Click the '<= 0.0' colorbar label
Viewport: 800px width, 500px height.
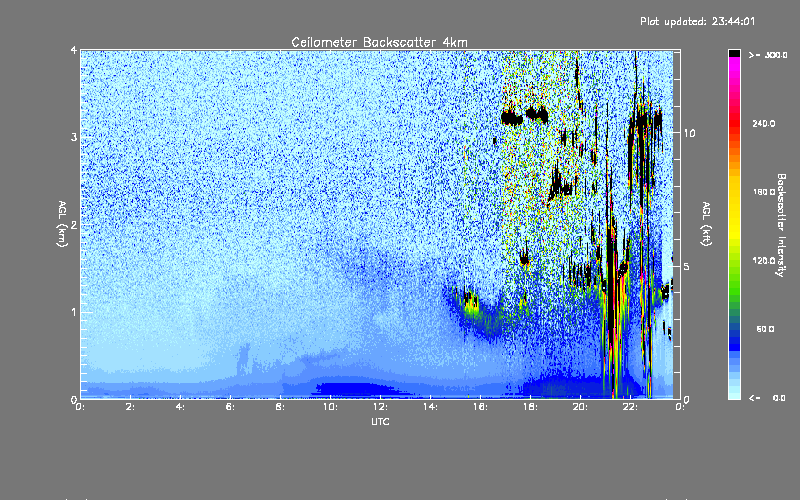[x=767, y=398]
